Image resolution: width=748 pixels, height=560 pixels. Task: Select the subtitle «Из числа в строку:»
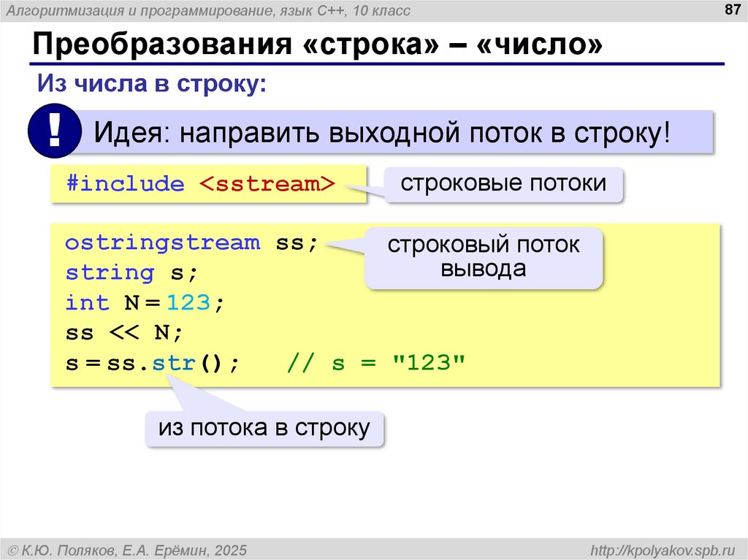click(x=152, y=83)
